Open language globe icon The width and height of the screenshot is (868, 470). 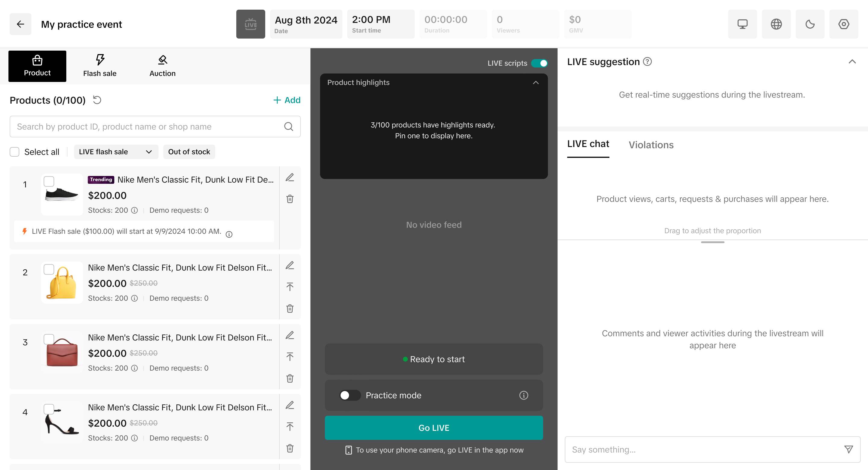coord(776,24)
